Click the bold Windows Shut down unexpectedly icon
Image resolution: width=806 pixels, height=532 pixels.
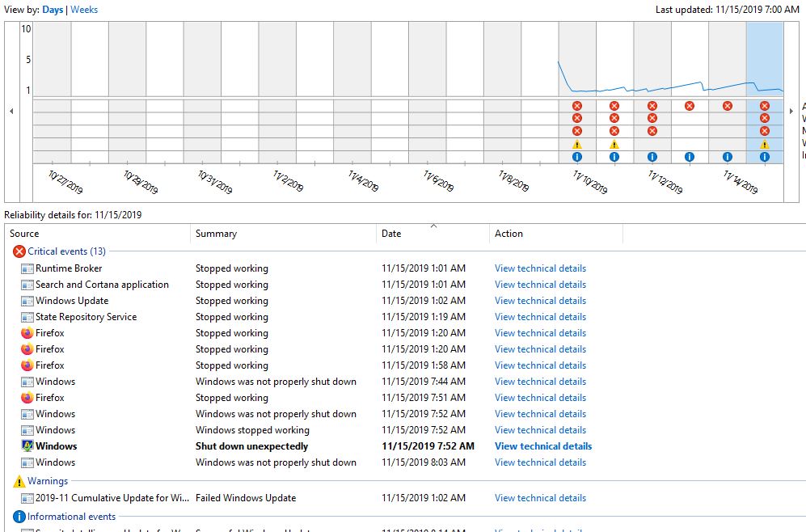tap(27, 445)
